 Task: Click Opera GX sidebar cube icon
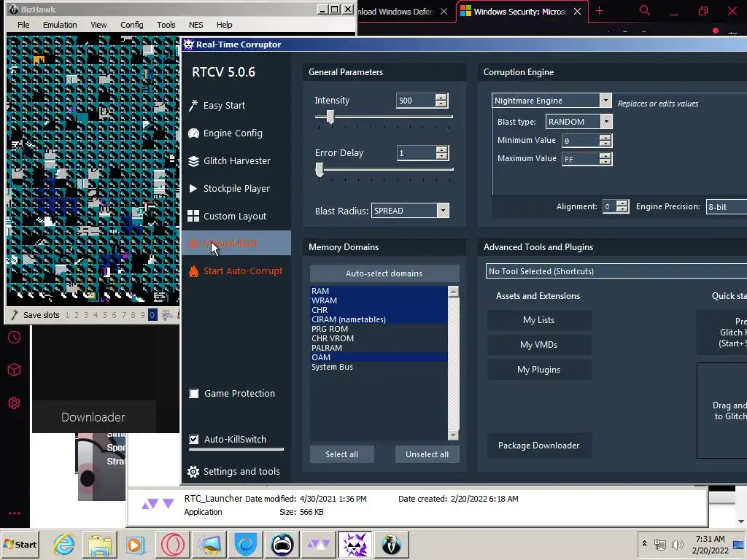pyautogui.click(x=15, y=370)
